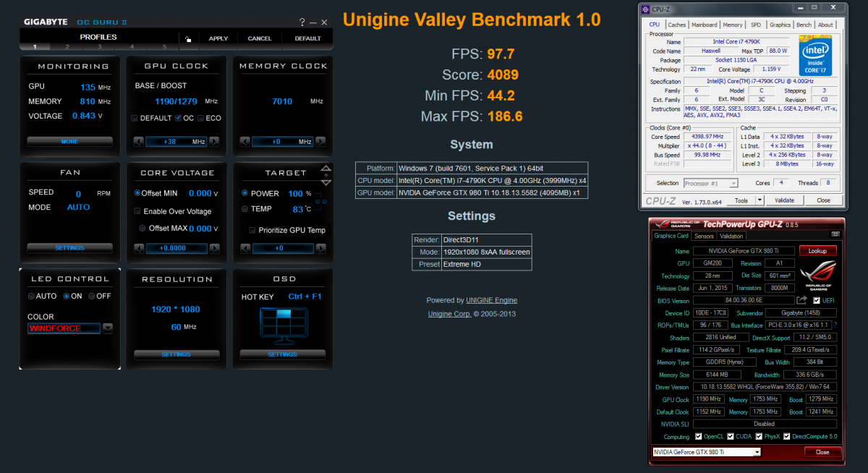Open Fan panel SETTINGS

pos(70,248)
